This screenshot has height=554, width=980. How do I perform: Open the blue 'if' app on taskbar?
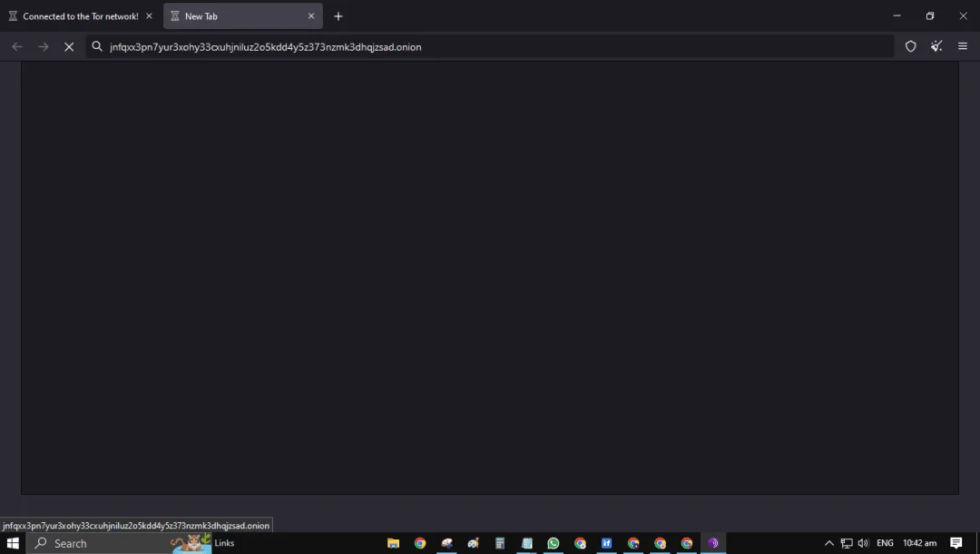[606, 543]
